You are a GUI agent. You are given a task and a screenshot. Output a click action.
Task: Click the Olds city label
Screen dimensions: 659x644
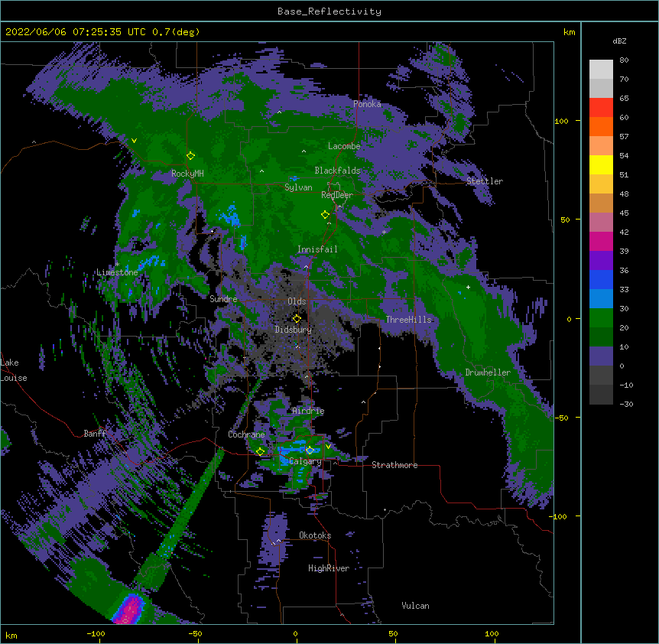coord(297,301)
